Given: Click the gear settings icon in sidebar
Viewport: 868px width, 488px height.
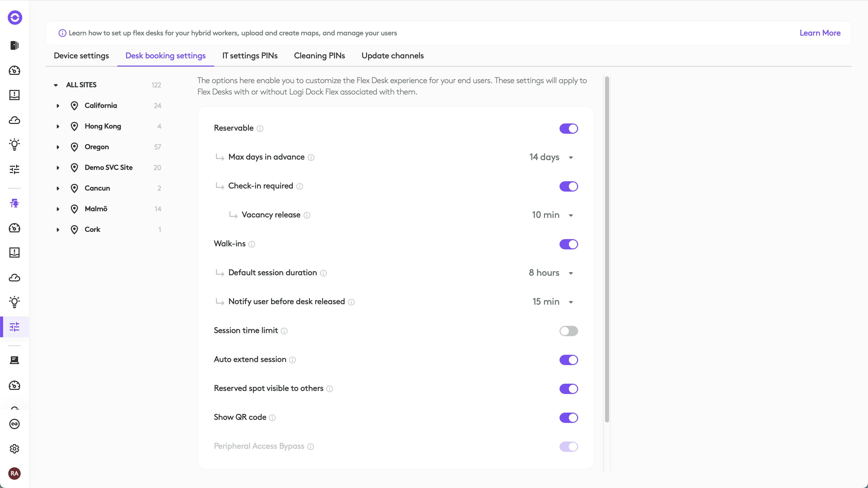Looking at the screenshot, I should (14, 448).
